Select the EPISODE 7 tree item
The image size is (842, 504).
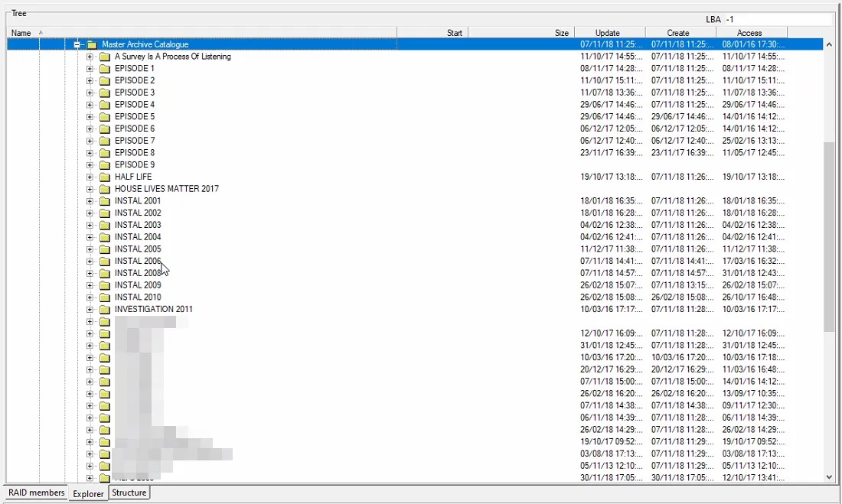(135, 141)
